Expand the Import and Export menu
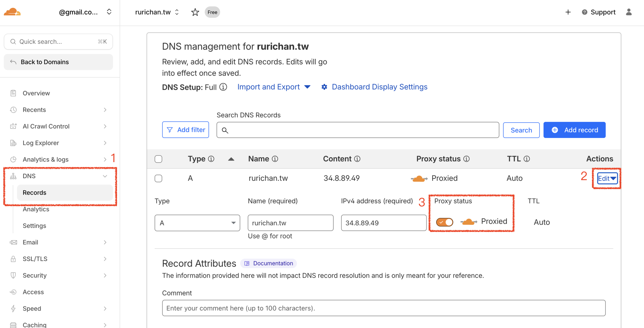This screenshot has width=644, height=328. coord(274,87)
